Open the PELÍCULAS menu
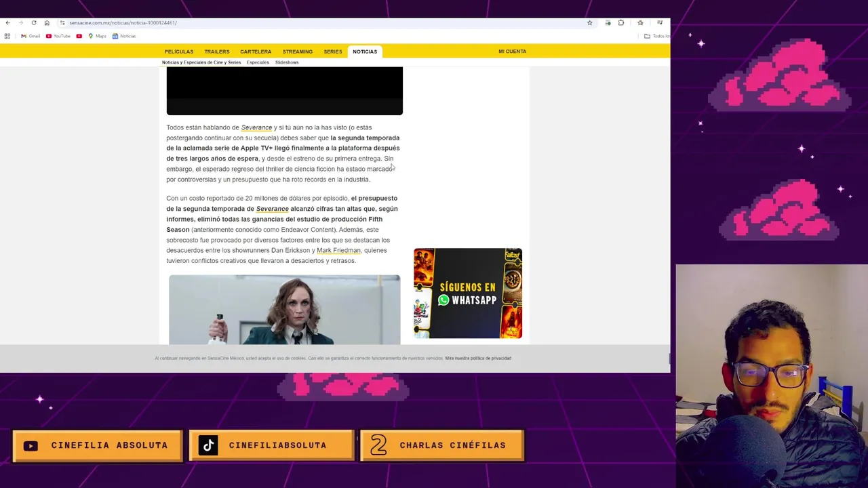868x488 pixels. (179, 52)
